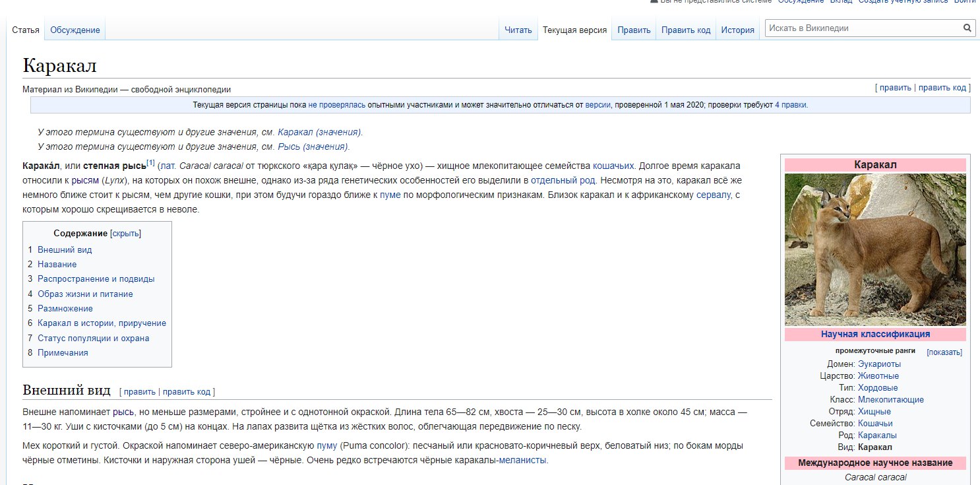This screenshot has height=485, width=980.
Task: Follow the кошачьих link
Action: point(613,166)
